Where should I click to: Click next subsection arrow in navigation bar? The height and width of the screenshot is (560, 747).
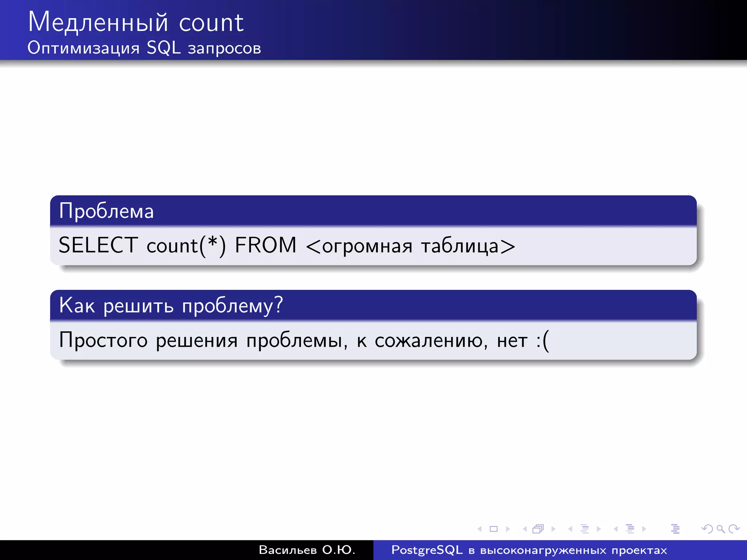click(599, 529)
